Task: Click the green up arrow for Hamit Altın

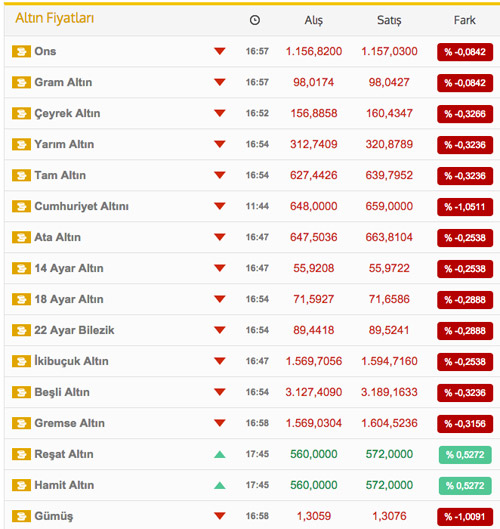Action: 220,485
